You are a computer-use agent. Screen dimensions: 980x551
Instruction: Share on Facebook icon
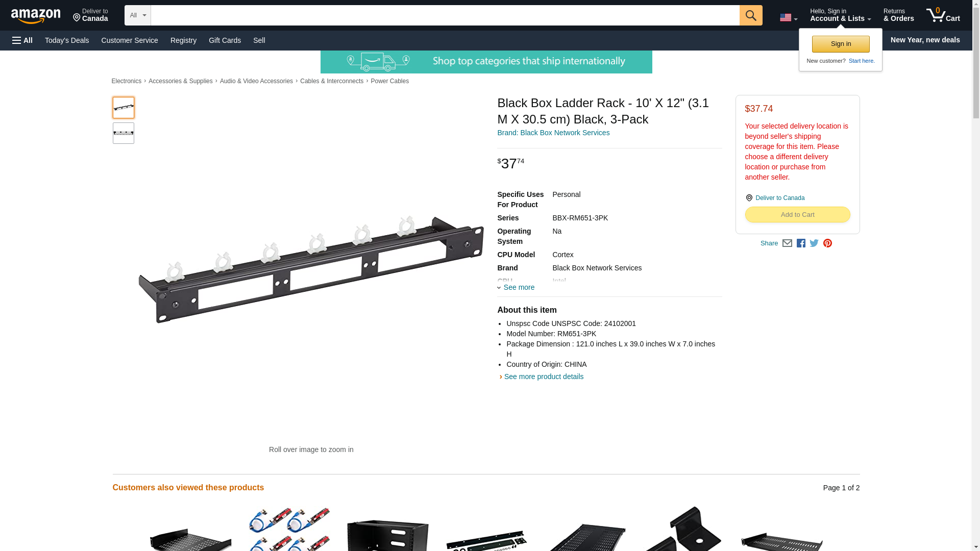pyautogui.click(x=801, y=243)
